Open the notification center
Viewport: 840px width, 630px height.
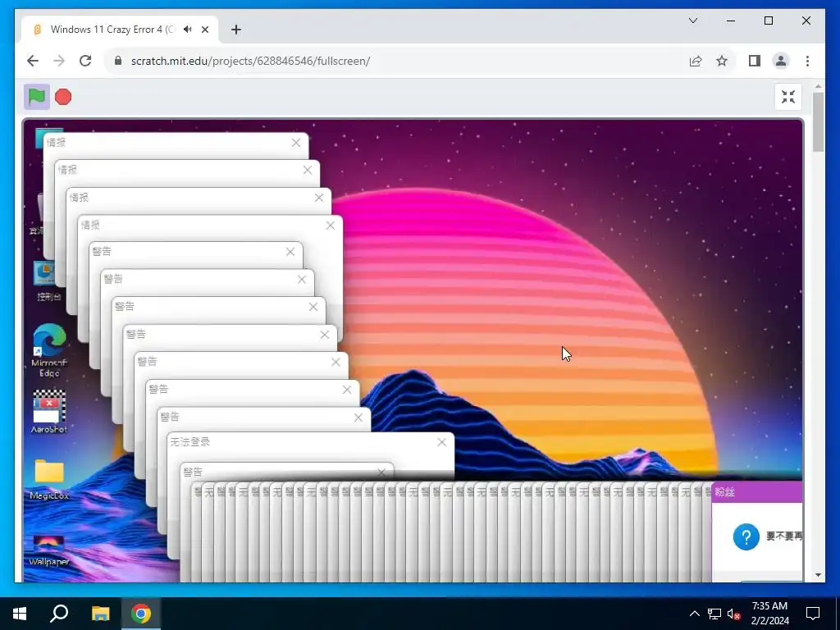(813, 614)
